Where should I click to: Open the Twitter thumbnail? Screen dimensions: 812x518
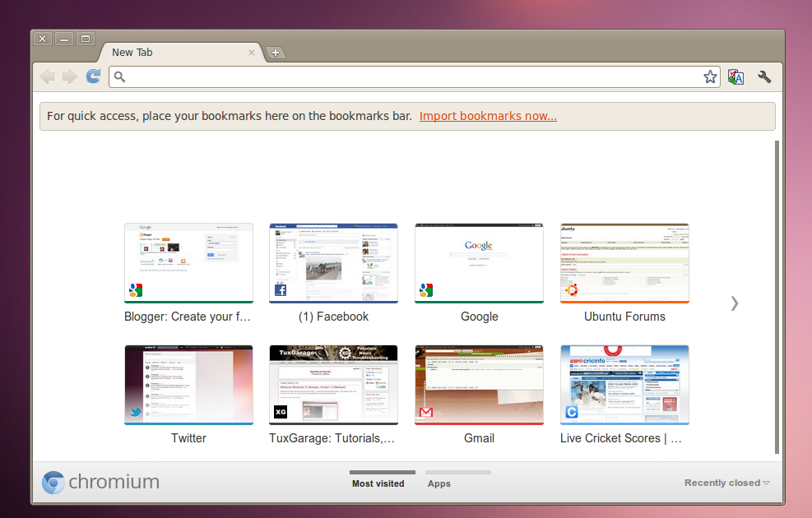coord(188,385)
